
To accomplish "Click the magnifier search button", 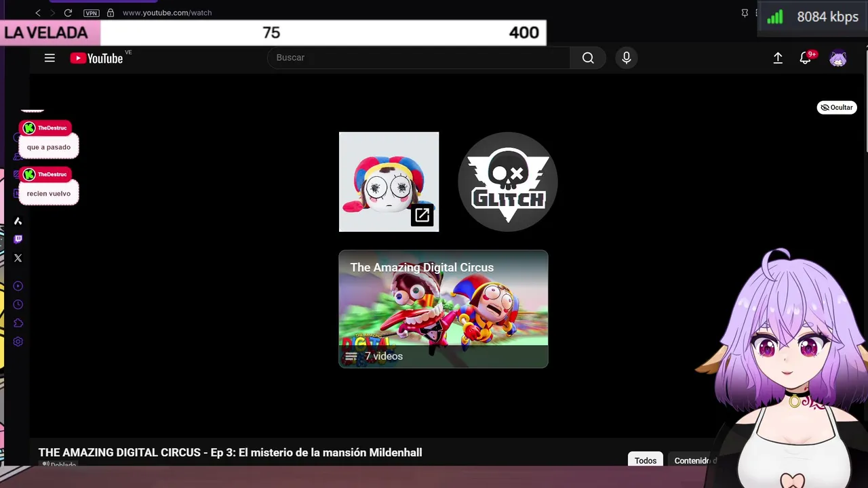I will tap(588, 58).
